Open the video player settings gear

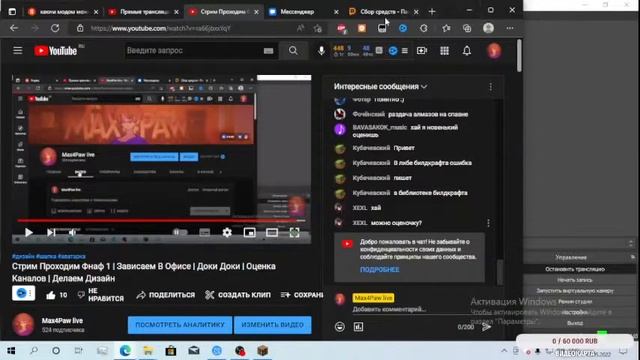tap(227, 233)
